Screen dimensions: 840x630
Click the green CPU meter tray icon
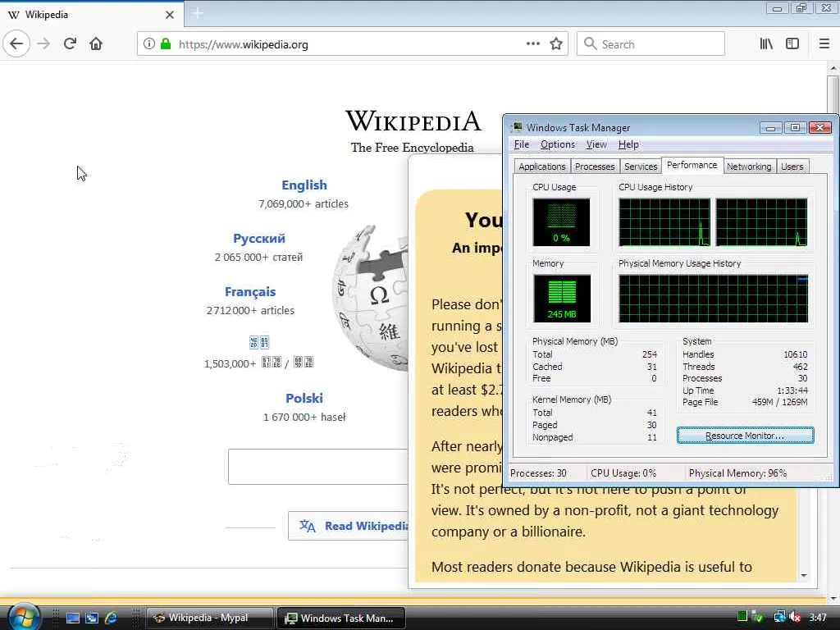[742, 617]
